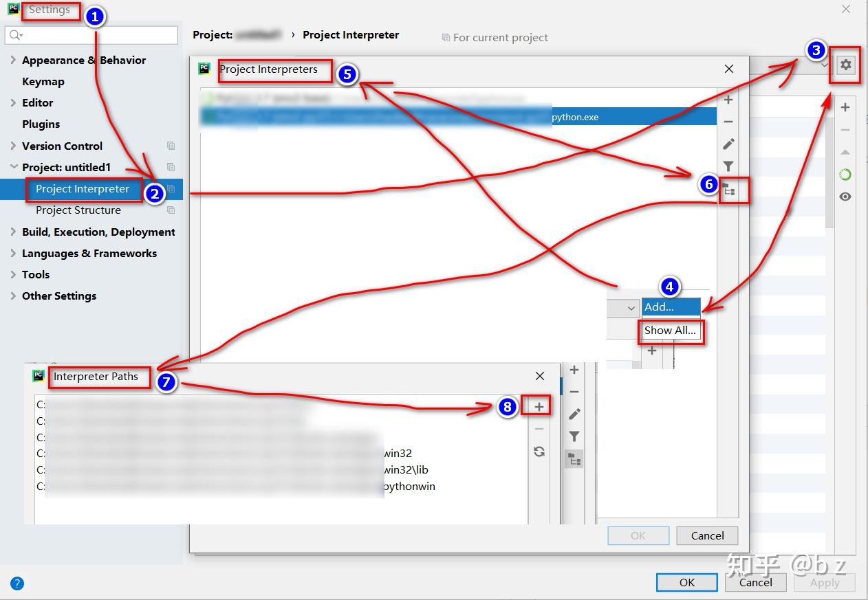This screenshot has height=600, width=868.
Task: Filter interpreters with the funnel icon
Action: coord(728,166)
